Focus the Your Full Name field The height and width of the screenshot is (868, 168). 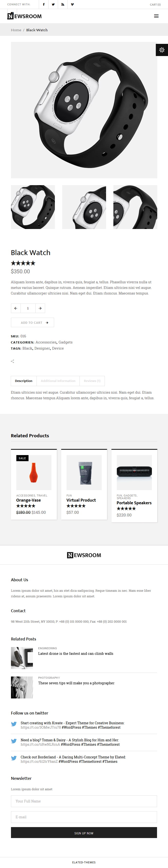[84, 801]
